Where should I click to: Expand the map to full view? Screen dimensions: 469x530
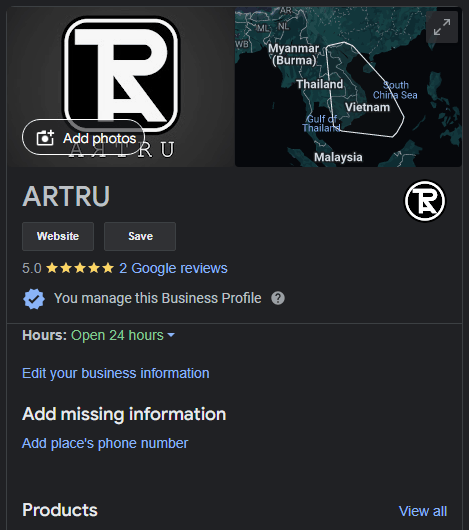pyautogui.click(x=442, y=27)
